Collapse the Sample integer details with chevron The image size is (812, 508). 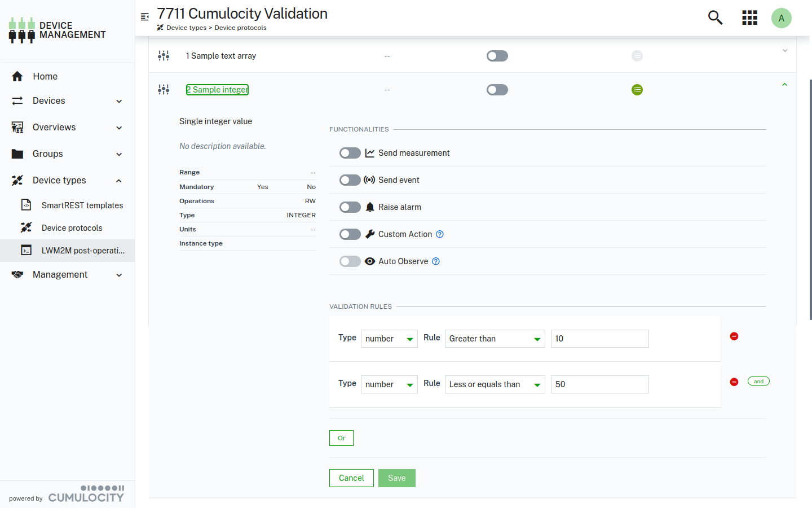coord(784,84)
